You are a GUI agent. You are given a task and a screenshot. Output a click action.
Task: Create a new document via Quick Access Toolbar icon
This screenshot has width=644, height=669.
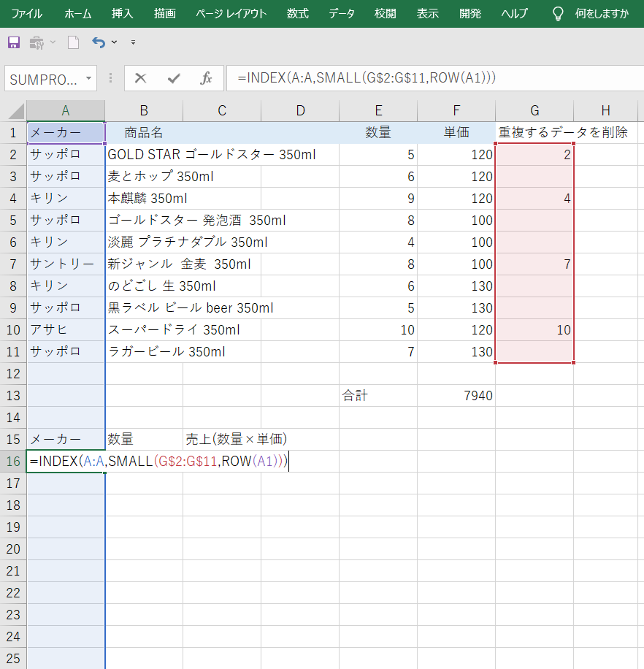point(73,42)
